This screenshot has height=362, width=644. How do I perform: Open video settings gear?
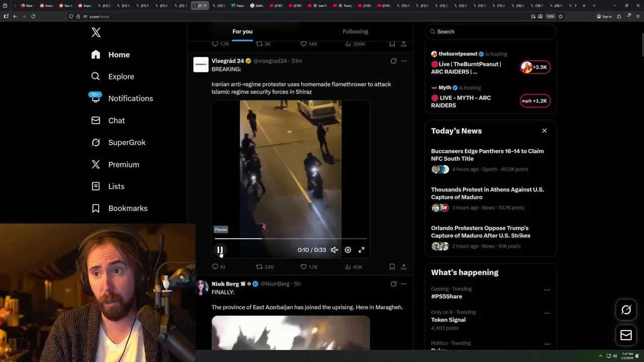click(348, 250)
